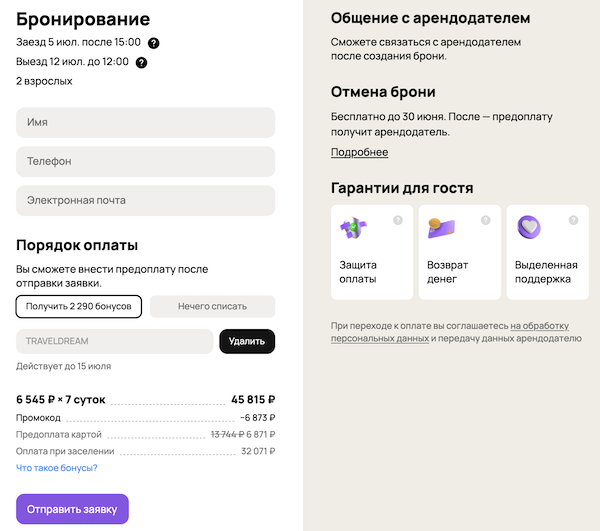The image size is (600, 531).
Task: Open info tooltip on Защита оплаты card
Action: (397, 220)
